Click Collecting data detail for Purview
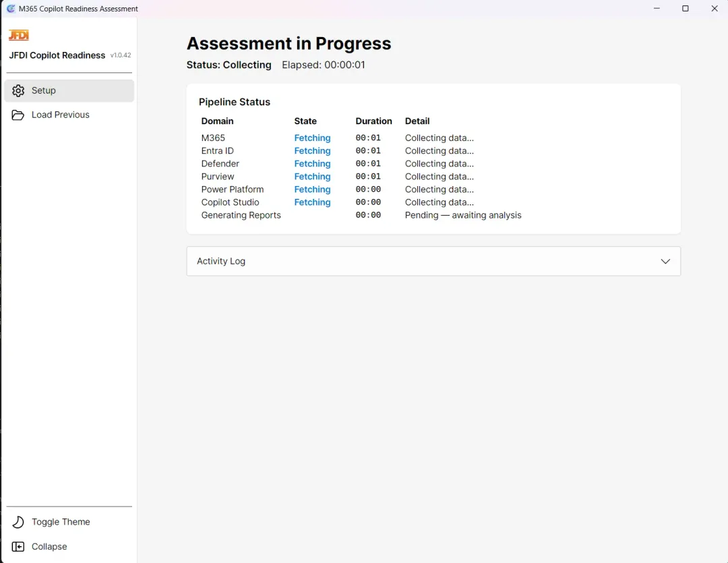This screenshot has height=563, width=728. [x=439, y=177]
